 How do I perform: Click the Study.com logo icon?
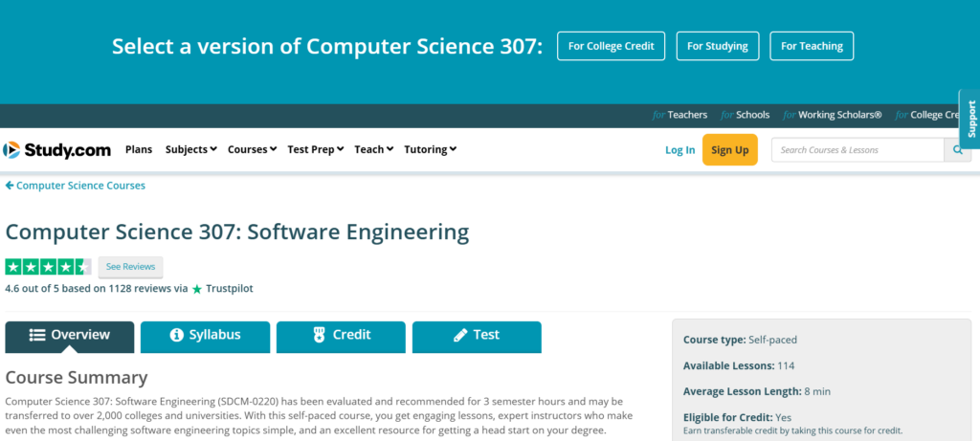coord(11,150)
